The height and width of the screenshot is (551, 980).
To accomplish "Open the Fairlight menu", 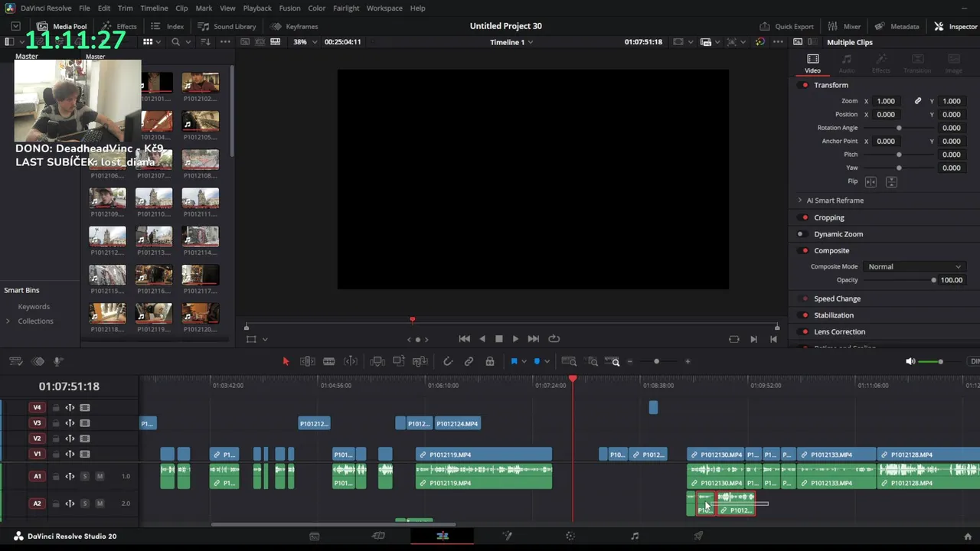I will pyautogui.click(x=346, y=8).
